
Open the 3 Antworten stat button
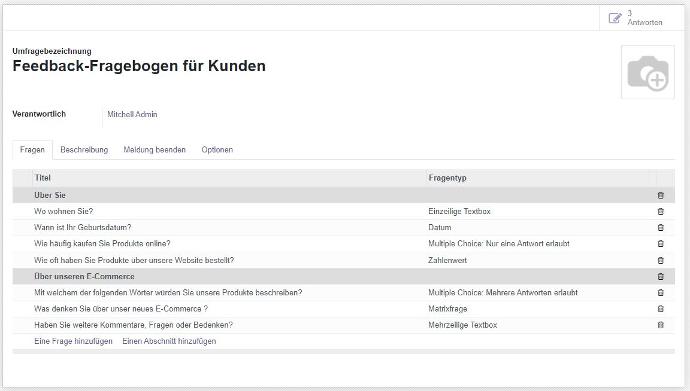pos(641,18)
